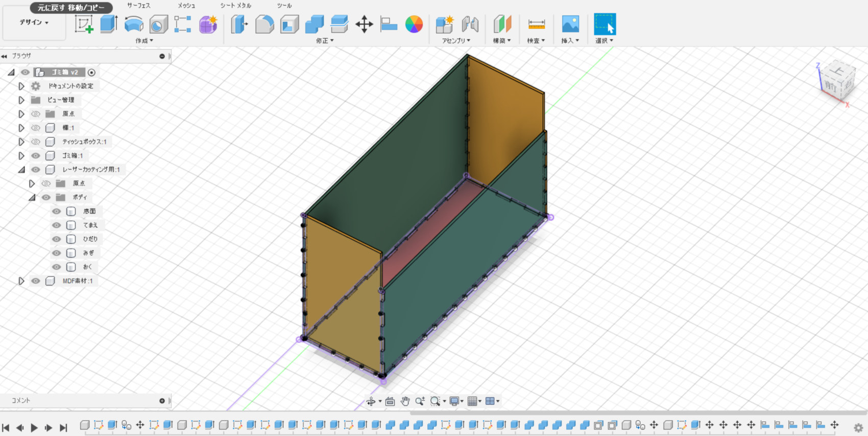The image size is (868, 436).
Task: Open the アセンブリ dropdown menu
Action: point(456,41)
